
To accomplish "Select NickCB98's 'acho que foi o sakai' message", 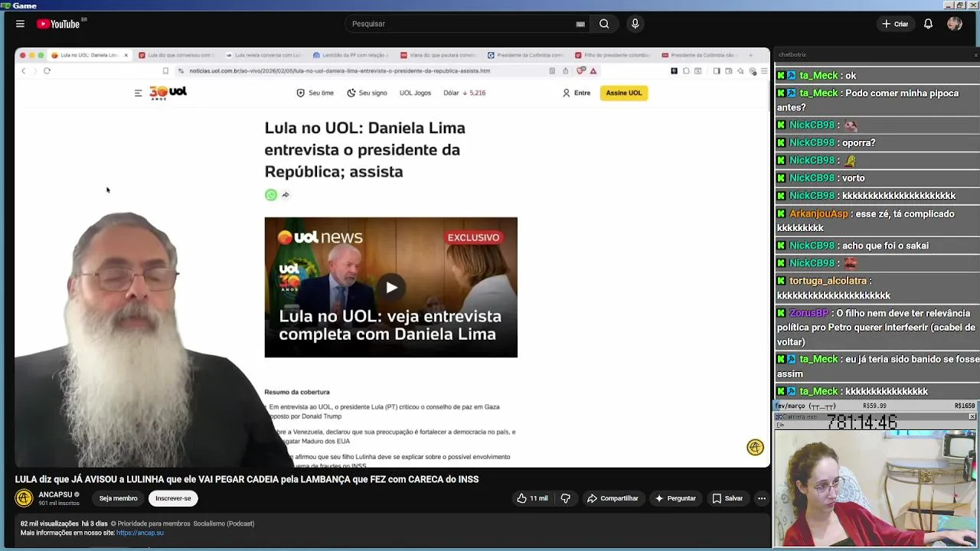I will 877,246.
